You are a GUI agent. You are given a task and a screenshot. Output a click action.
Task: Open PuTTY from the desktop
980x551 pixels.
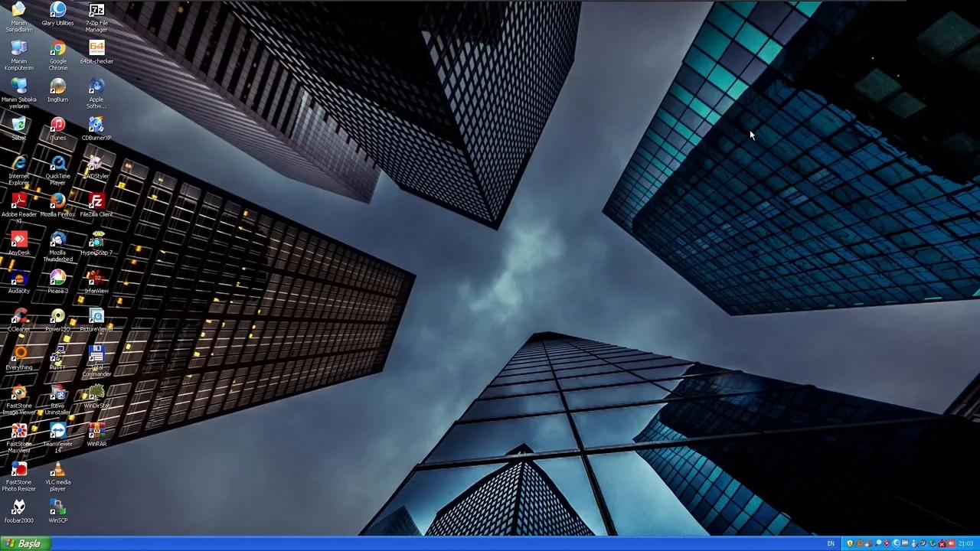(57, 356)
